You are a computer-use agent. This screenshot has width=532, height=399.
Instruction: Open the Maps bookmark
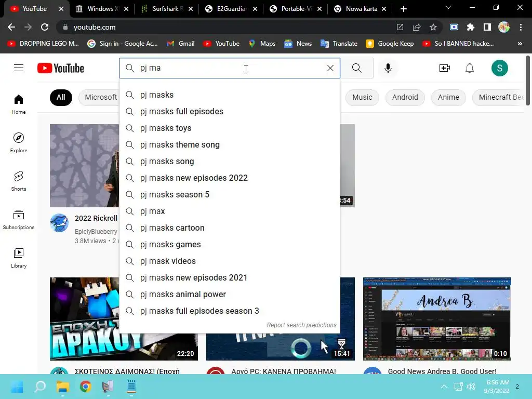(x=262, y=44)
